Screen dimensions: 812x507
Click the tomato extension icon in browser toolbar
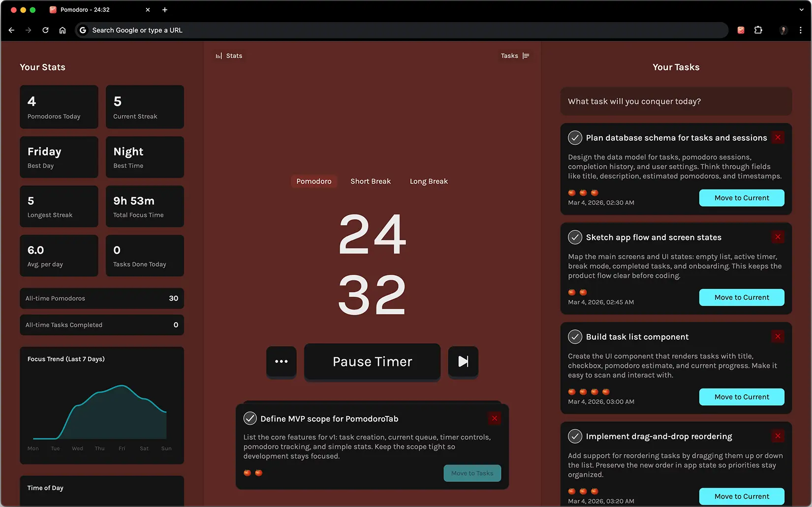[740, 30]
